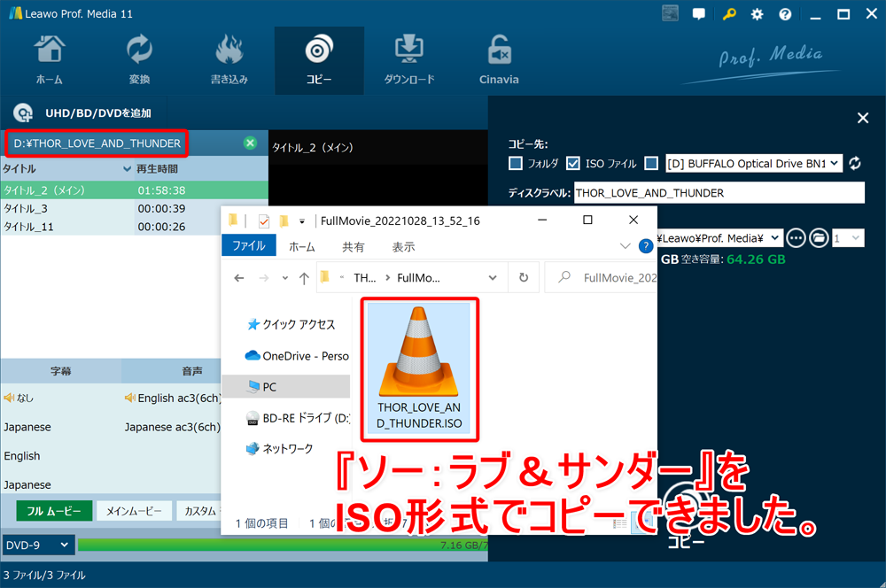This screenshot has height=588, width=886.
Task: Select タイトル_3 row
Action: click(134, 208)
